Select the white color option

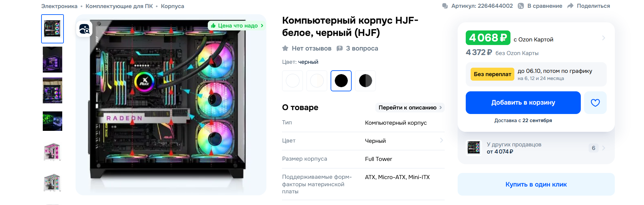[x=293, y=81]
